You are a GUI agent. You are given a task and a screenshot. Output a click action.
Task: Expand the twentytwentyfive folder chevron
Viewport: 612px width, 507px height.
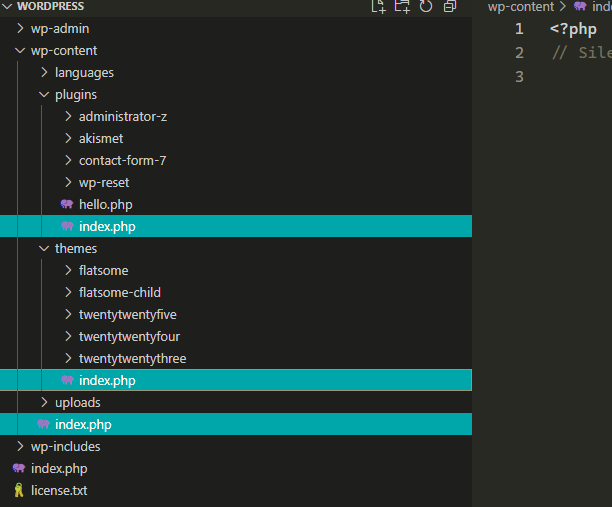tap(68, 314)
